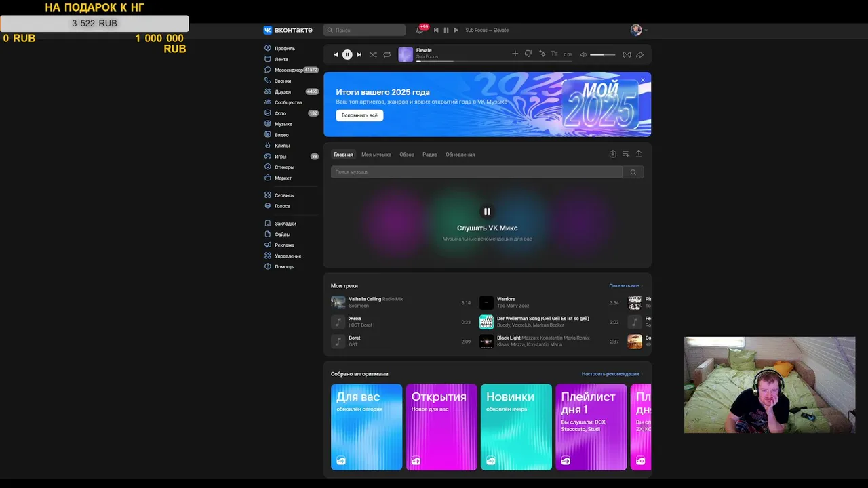Pause playback in the main player bar
The width and height of the screenshot is (868, 488).
coord(347,54)
